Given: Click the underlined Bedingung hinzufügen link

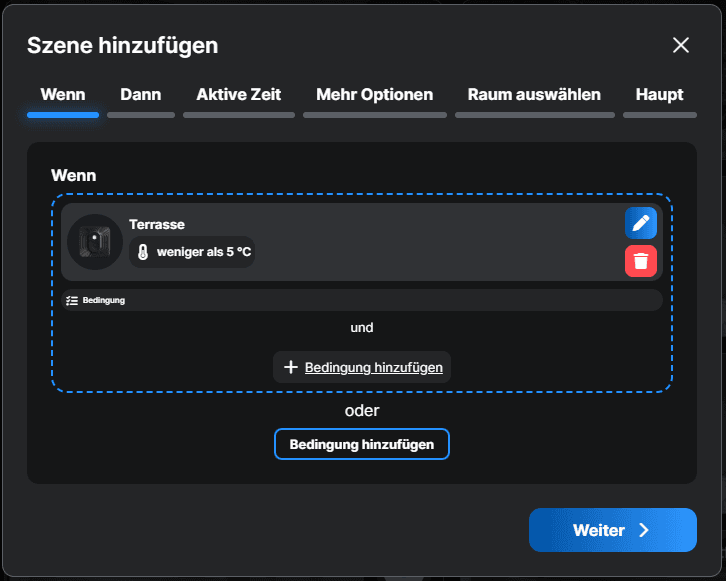Looking at the screenshot, I should (373, 367).
